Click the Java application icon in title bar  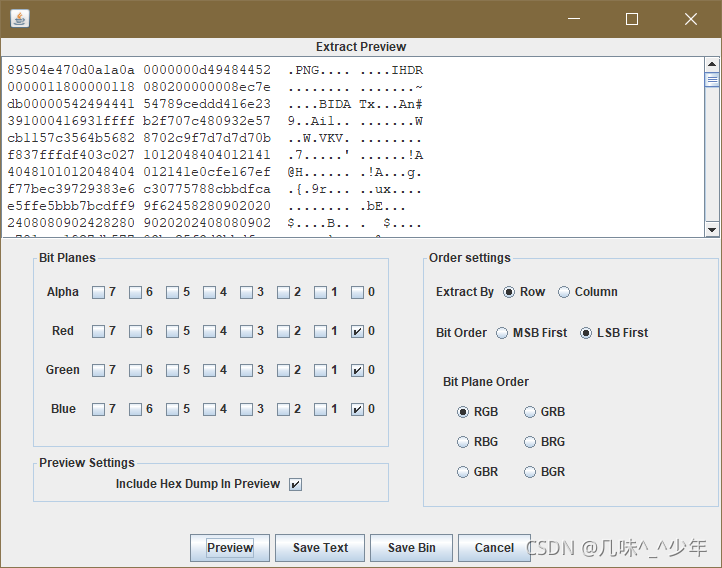point(20,19)
